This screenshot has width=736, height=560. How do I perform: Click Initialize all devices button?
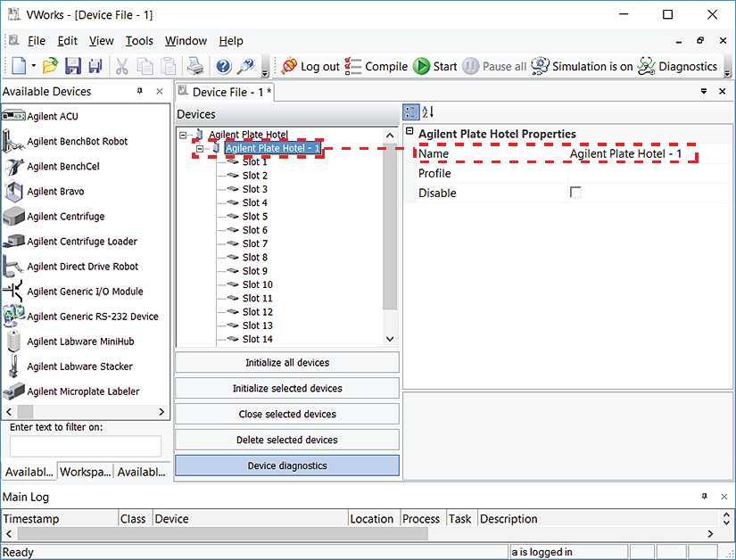pyautogui.click(x=287, y=363)
